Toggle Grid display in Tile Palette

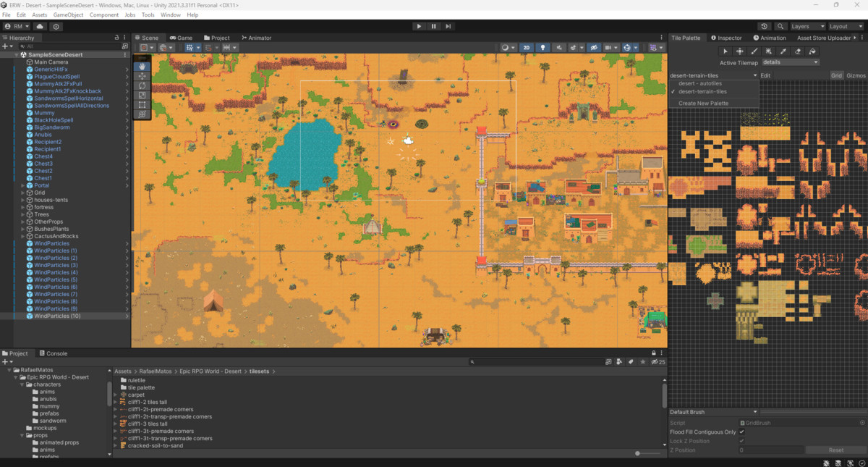coord(836,75)
